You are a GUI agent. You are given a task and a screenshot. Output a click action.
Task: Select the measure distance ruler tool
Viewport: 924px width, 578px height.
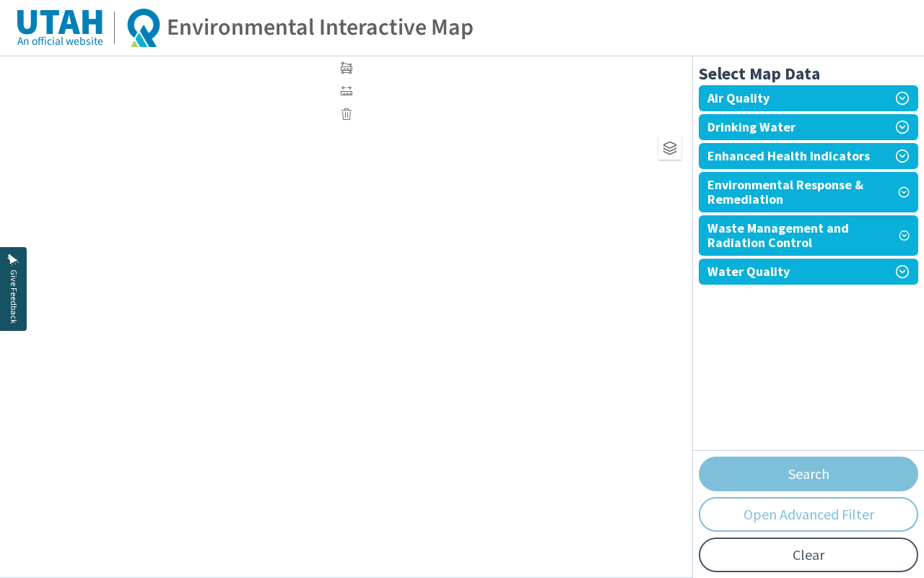point(346,91)
